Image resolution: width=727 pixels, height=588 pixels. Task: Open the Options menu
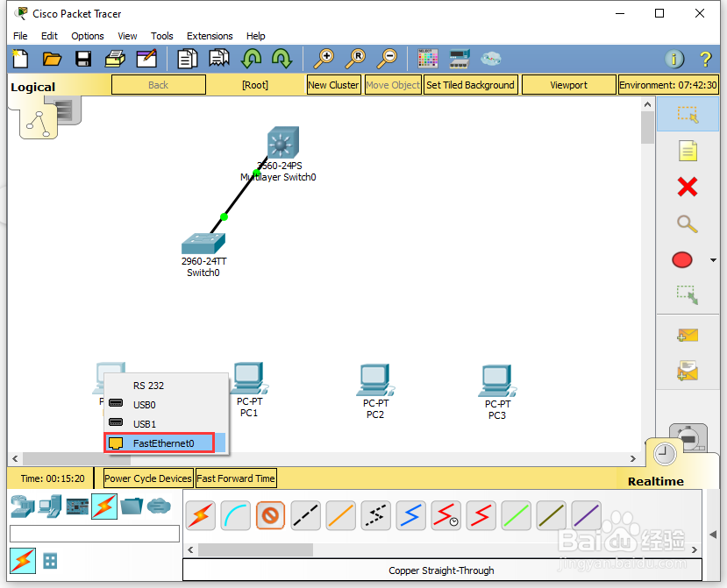pos(87,36)
